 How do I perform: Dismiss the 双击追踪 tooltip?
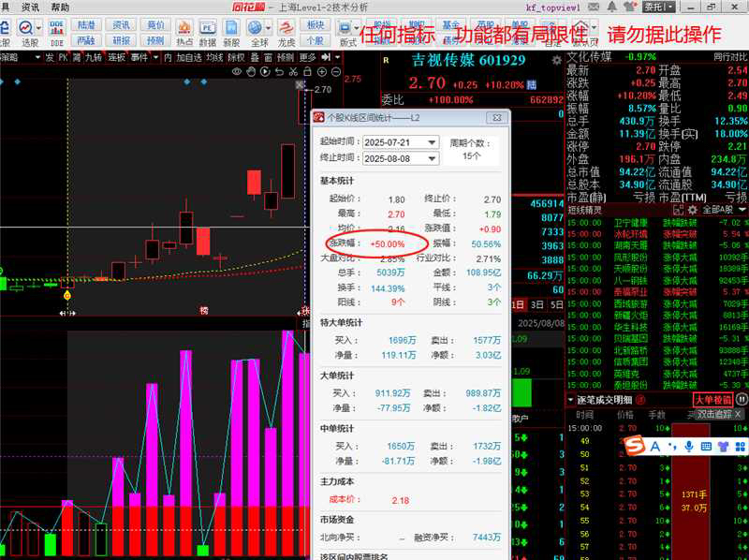[738, 414]
